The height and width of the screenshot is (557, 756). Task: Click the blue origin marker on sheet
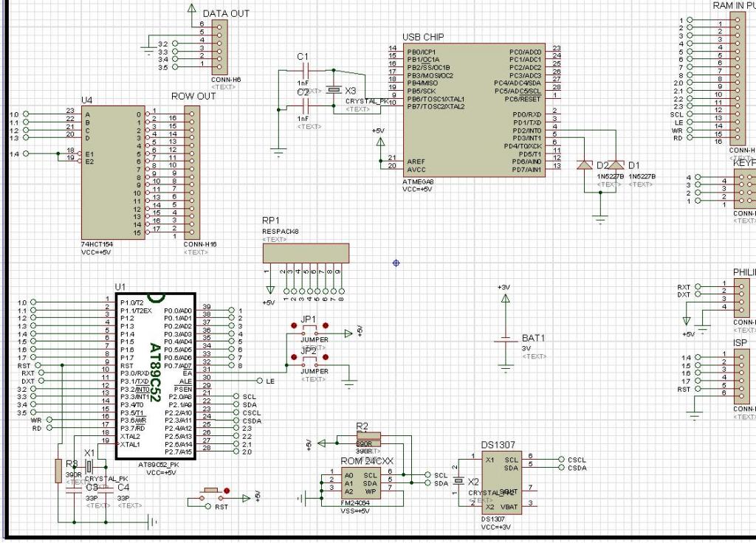(x=396, y=263)
